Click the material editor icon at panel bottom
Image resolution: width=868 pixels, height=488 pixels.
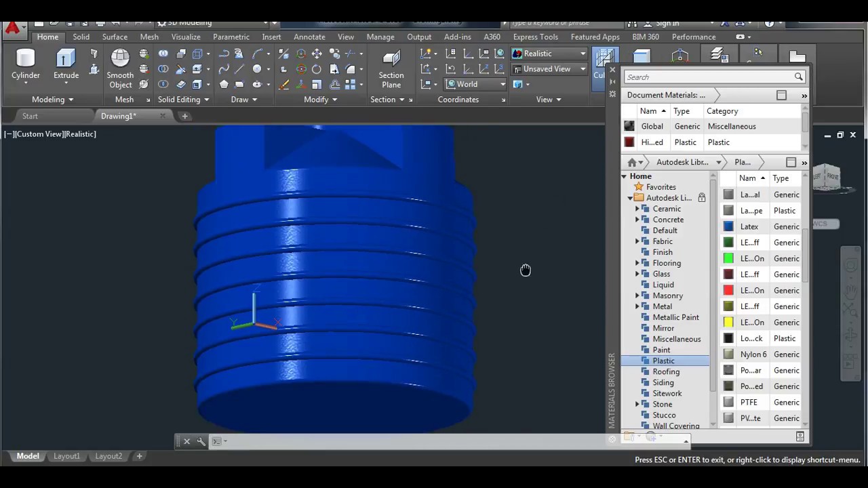pos(800,436)
